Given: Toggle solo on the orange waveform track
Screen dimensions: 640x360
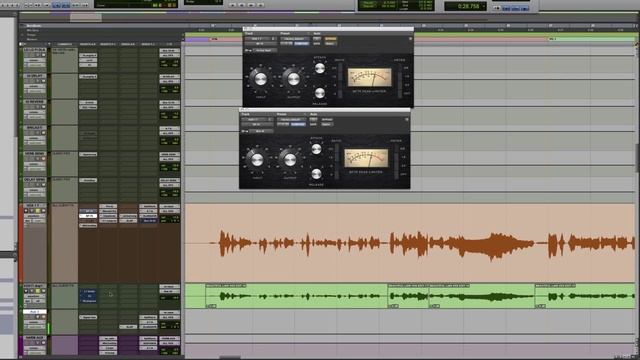Looking at the screenshot, I should pyautogui.click(x=38, y=211).
